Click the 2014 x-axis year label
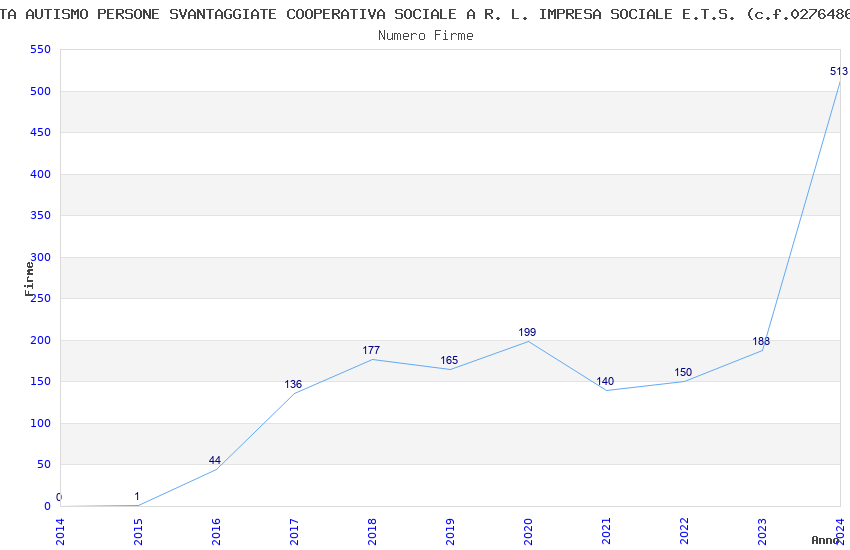Viewport: 850px width, 550px height. (60, 532)
